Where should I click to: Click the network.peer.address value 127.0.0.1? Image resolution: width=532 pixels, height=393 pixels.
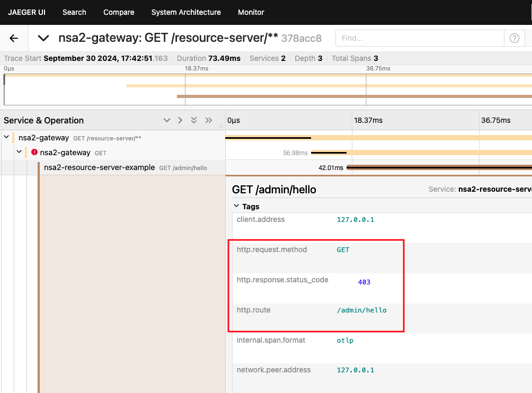(x=355, y=370)
